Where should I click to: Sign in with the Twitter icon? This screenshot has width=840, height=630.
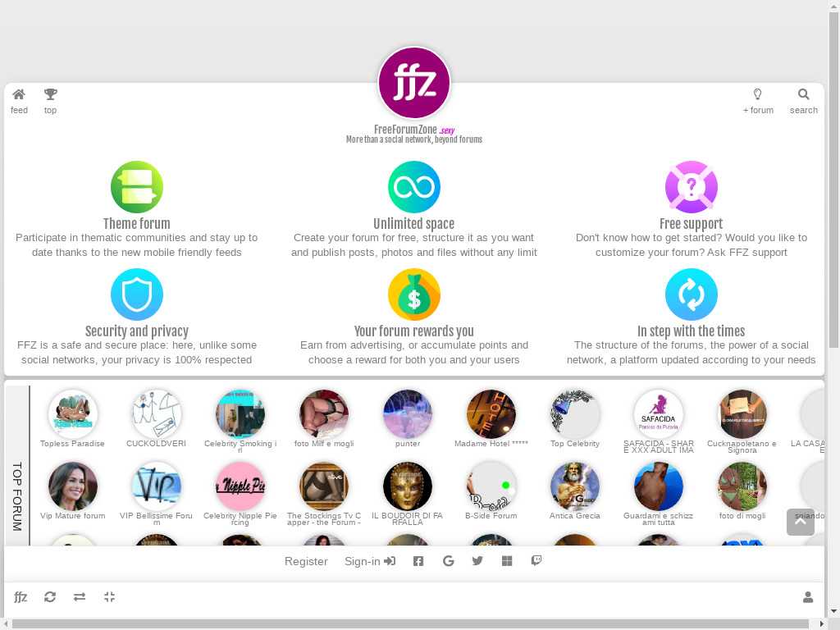tap(477, 561)
